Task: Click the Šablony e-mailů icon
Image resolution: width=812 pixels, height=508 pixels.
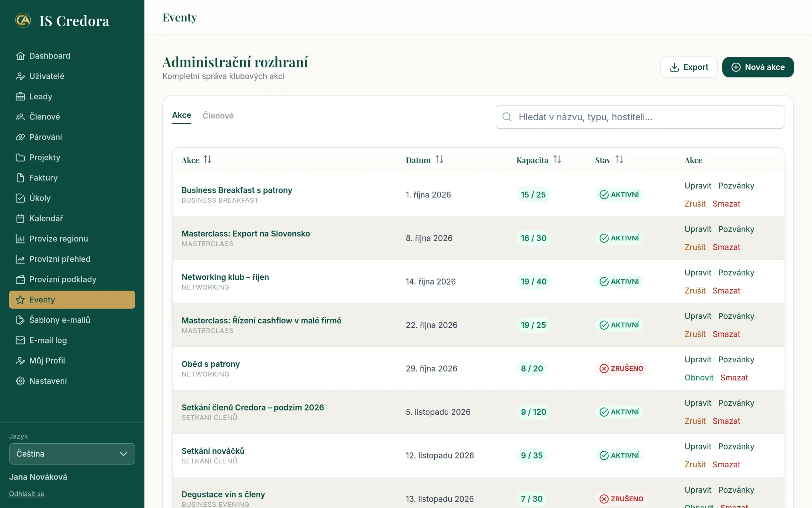Action: tap(20, 320)
